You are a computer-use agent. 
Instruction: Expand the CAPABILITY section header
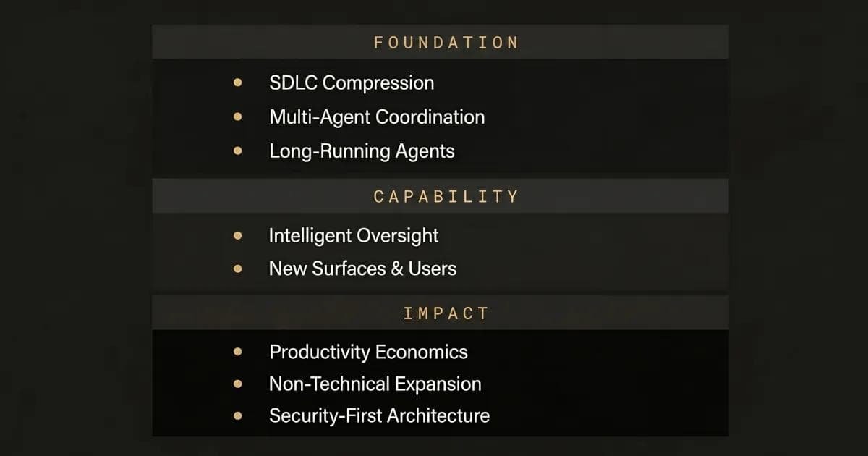[x=446, y=196]
